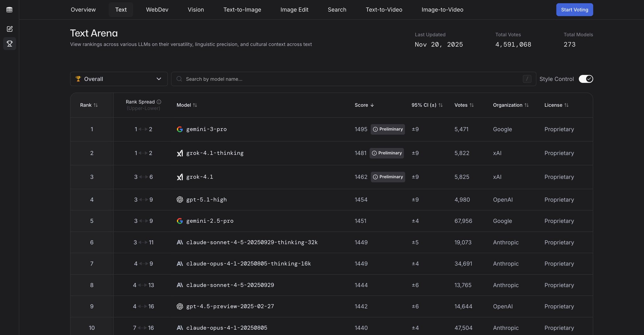Click Anthropic logo beside claude-opus-4-1-20250805-thinking-16k
Viewport: 644px width, 335px height.
click(180, 264)
